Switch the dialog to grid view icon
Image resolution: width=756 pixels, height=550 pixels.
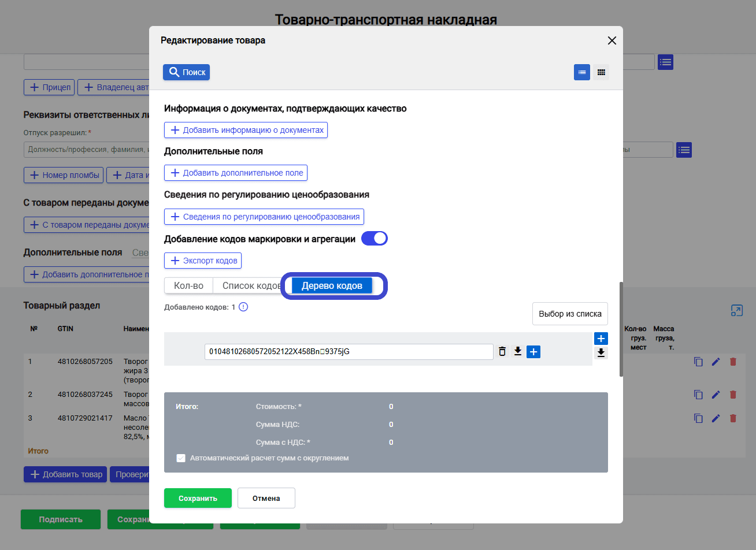point(601,72)
